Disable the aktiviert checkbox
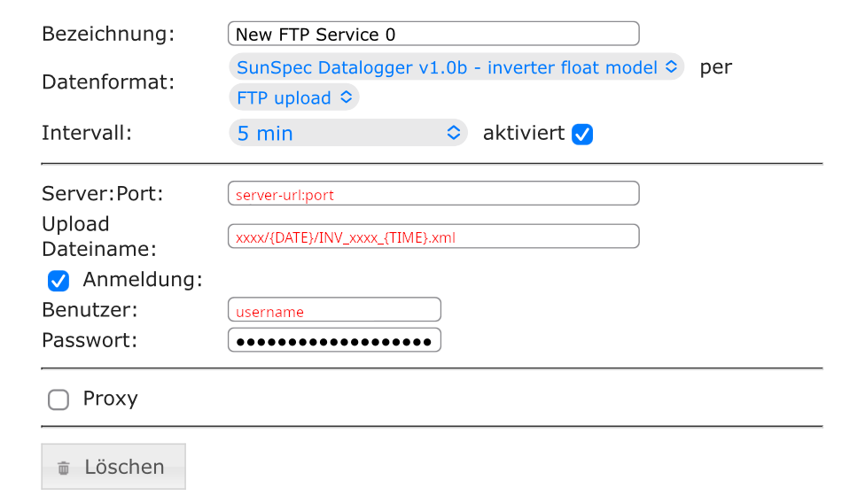This screenshot has height=504, width=865. pos(582,134)
